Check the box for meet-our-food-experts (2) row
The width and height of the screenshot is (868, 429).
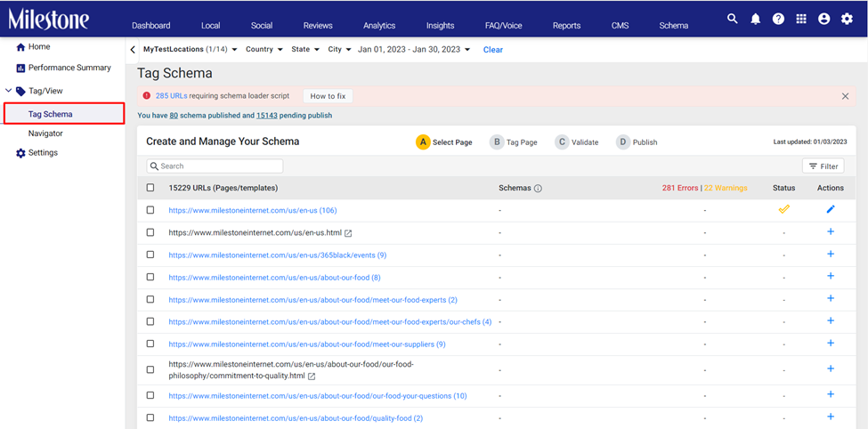pos(150,299)
